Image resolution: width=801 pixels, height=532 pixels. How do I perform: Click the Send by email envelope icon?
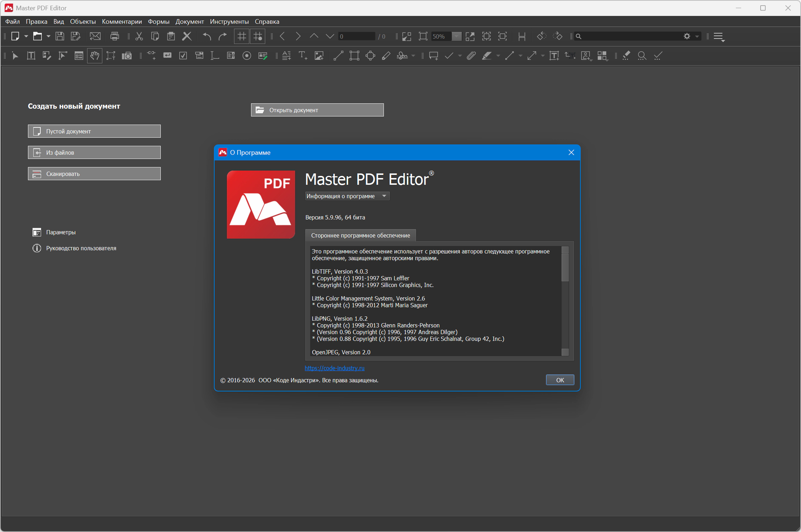tap(95, 36)
